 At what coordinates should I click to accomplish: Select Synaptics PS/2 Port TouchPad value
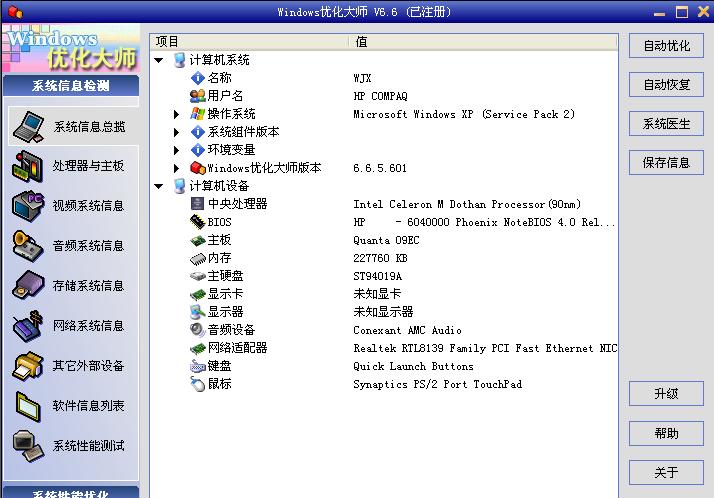[x=438, y=384]
